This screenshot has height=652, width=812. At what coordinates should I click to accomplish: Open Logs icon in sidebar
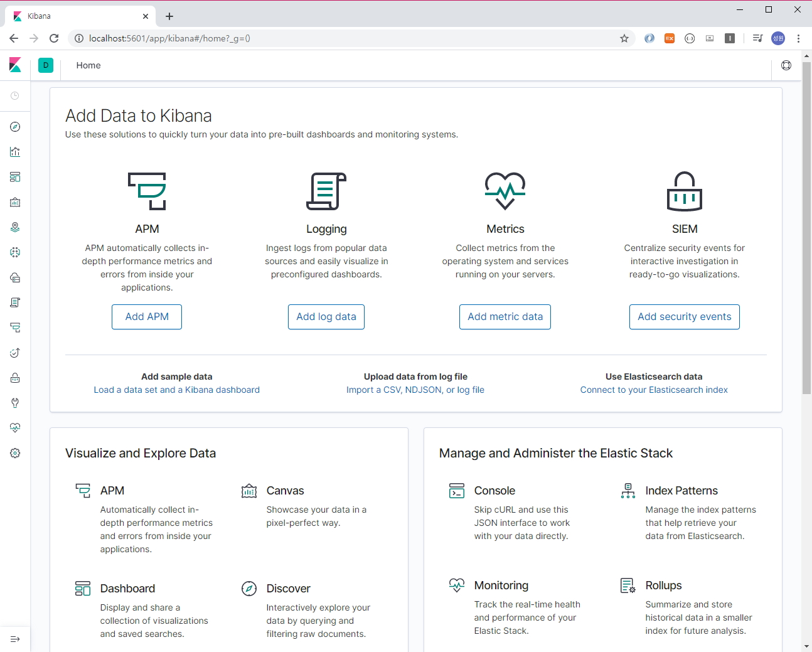coord(15,302)
